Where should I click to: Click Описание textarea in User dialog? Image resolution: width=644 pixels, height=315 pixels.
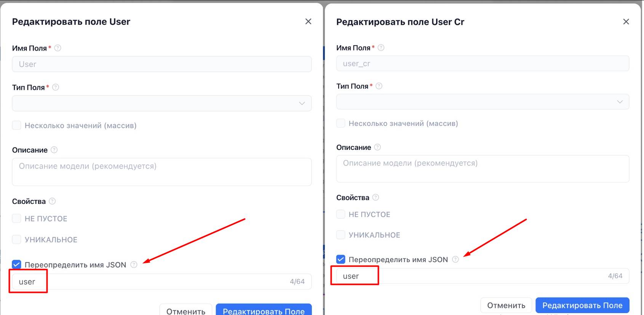tap(162, 172)
